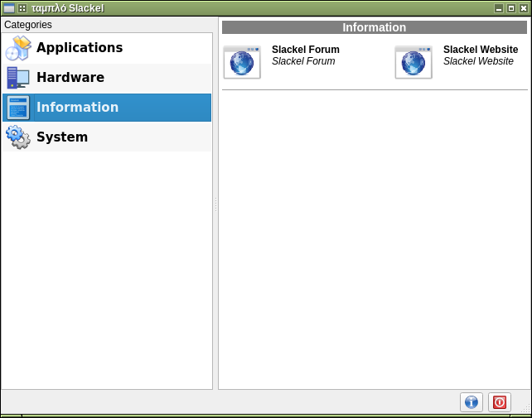Image resolution: width=532 pixels, height=418 pixels.
Task: Click the italic Slackel Website description
Action: [478, 61]
